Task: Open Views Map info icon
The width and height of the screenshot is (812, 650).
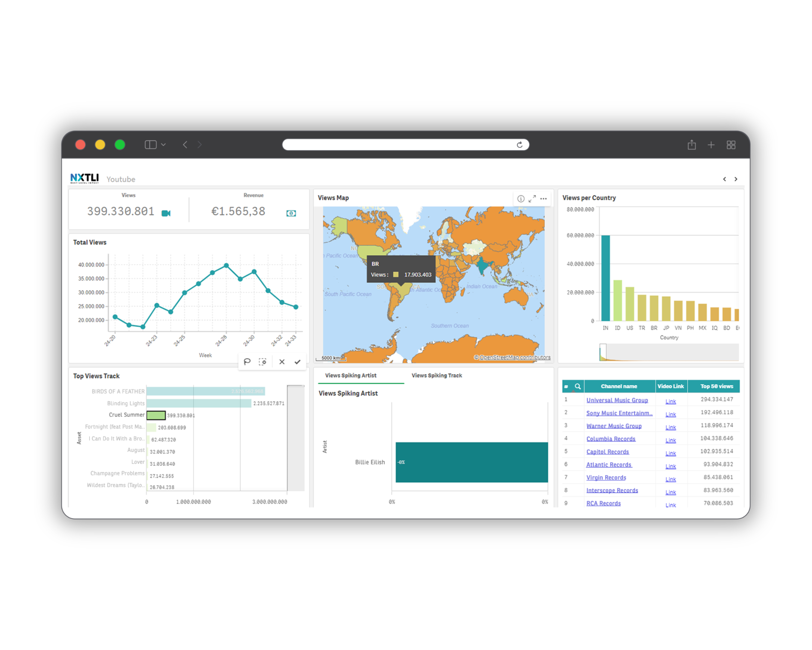Action: pyautogui.click(x=521, y=199)
